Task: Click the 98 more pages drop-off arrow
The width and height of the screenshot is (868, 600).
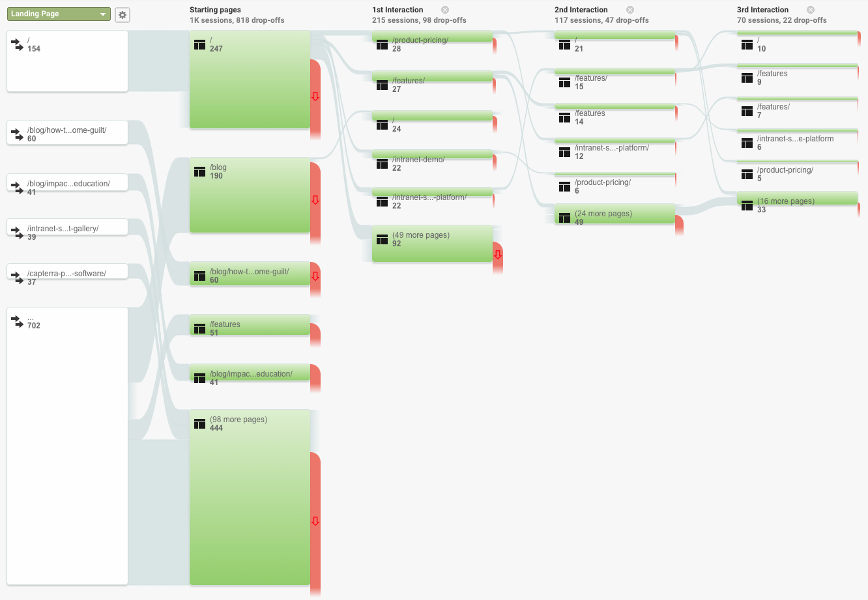Action: pyautogui.click(x=315, y=521)
